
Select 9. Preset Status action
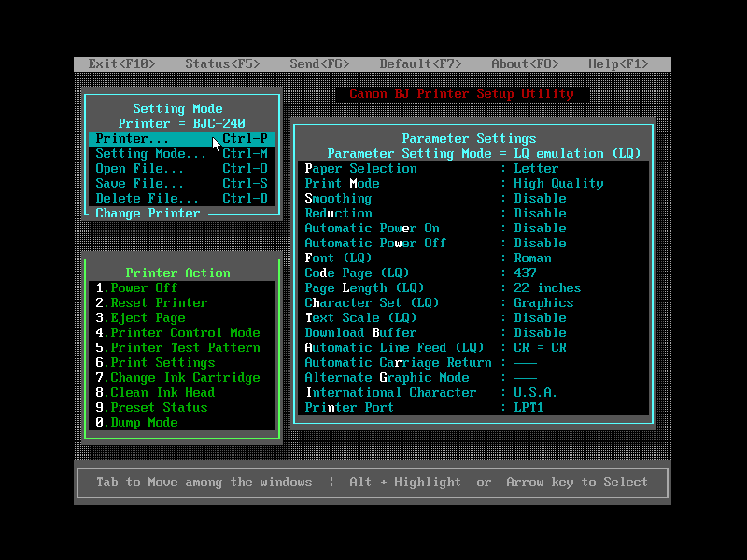coord(182,407)
